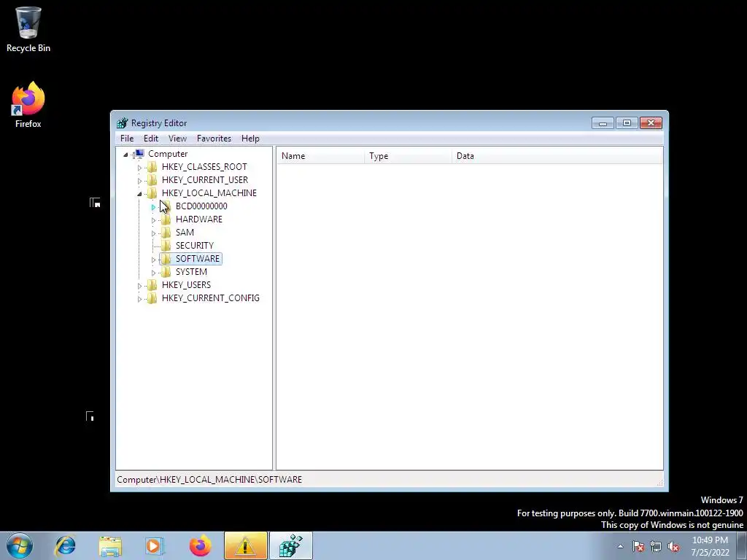Select the BCD00000000 key label
The image size is (747, 560).
(201, 206)
